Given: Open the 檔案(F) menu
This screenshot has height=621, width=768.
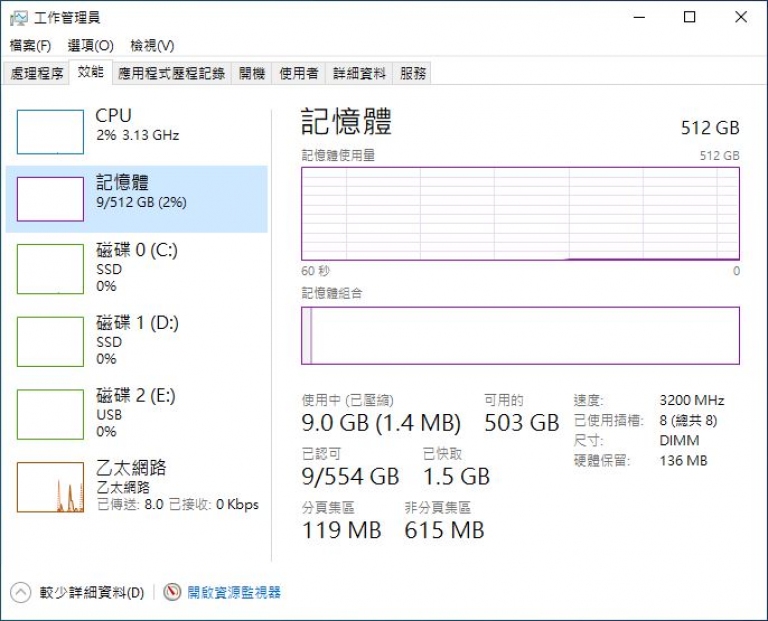Looking at the screenshot, I should pyautogui.click(x=30, y=46).
